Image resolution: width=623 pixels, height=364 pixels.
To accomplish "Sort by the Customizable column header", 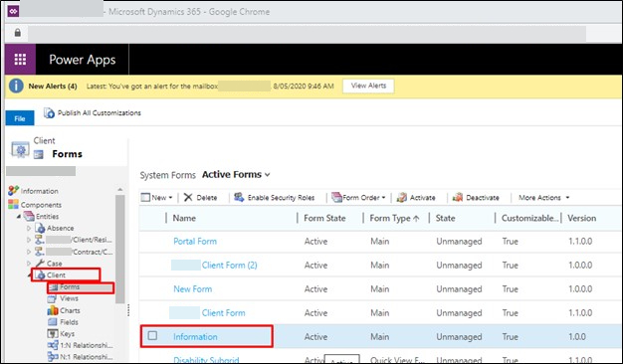I will pos(529,218).
